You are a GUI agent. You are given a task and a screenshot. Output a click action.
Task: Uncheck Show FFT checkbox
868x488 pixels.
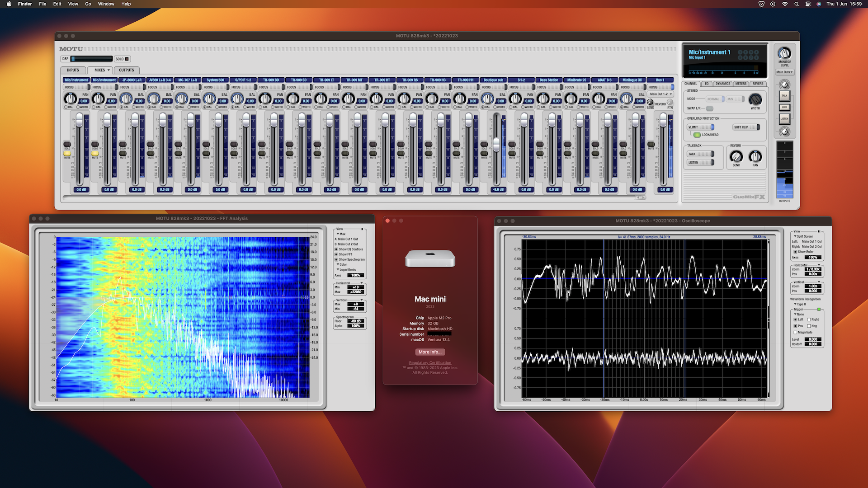[x=336, y=254]
